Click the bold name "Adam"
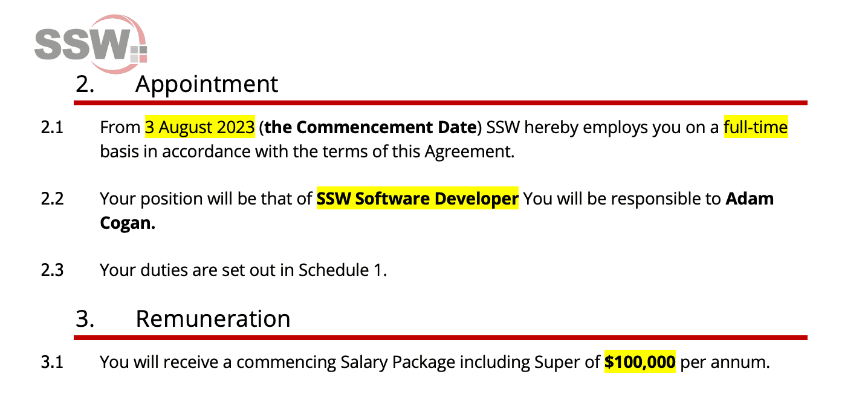The height and width of the screenshot is (397, 868). point(750,198)
